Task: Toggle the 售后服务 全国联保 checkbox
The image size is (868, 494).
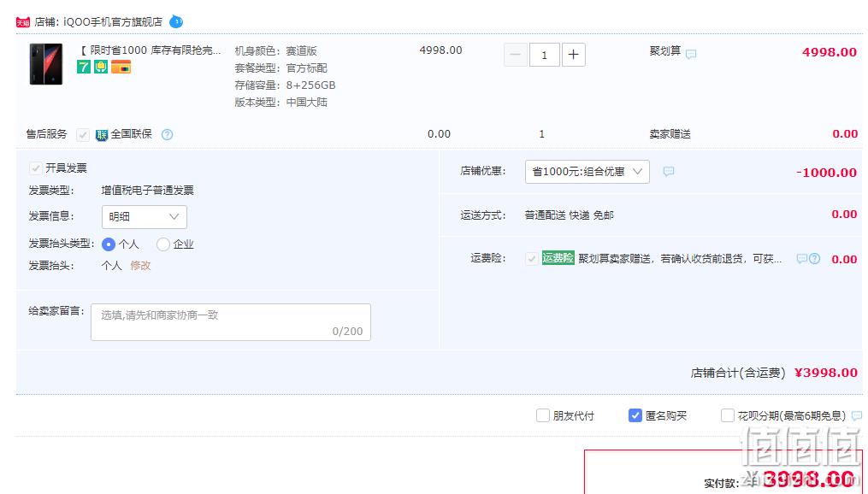Action: pos(82,134)
